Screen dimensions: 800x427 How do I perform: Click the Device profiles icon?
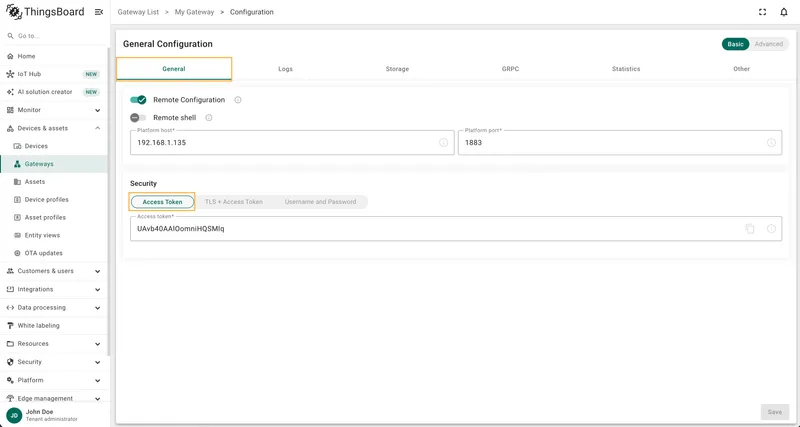[17, 200]
